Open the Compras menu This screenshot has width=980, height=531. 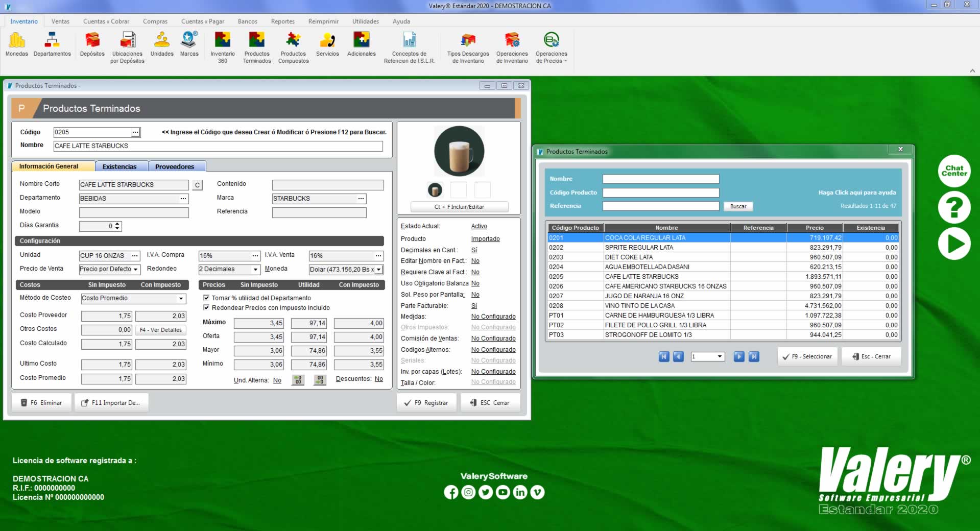155,21
